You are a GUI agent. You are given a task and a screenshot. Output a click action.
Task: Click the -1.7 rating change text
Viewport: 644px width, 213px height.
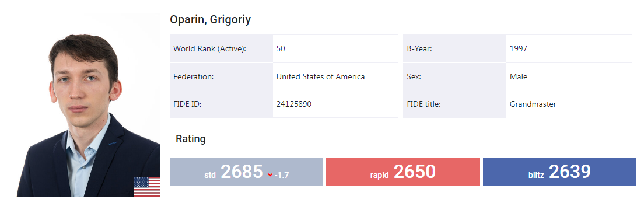(x=282, y=175)
